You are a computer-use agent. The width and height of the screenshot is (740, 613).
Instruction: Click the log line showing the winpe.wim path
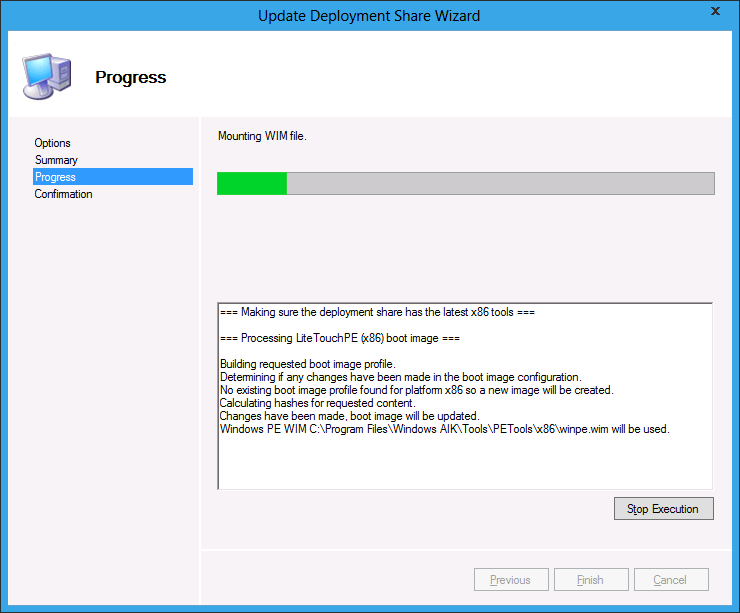tap(444, 429)
